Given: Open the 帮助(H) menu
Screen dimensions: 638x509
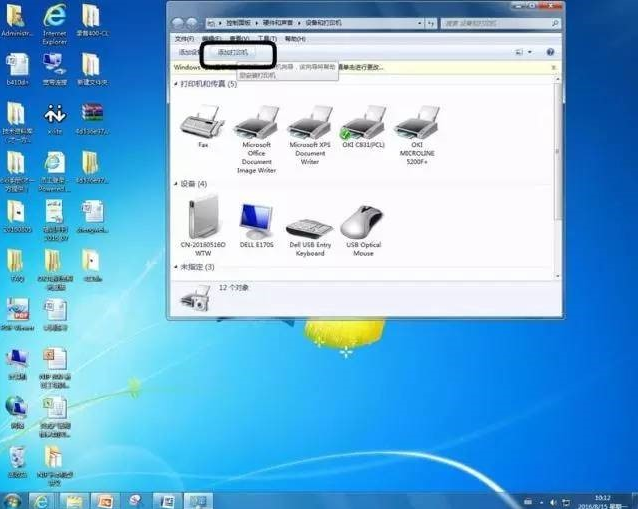Looking at the screenshot, I should pos(295,39).
